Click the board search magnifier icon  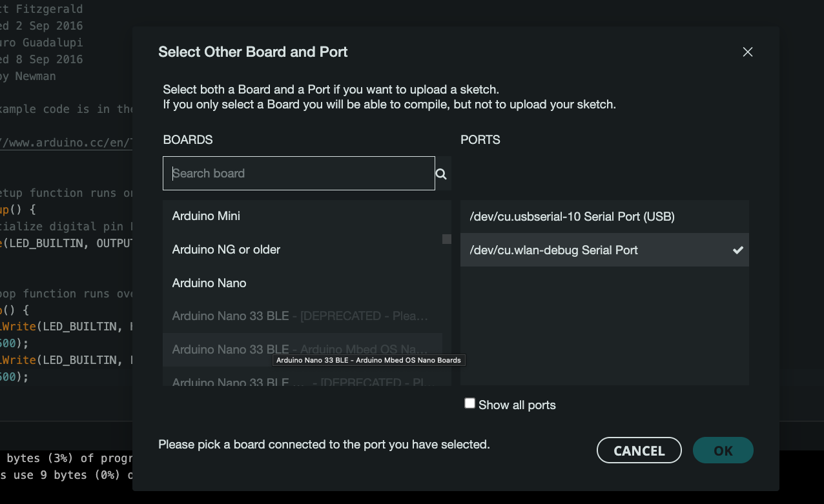[442, 174]
